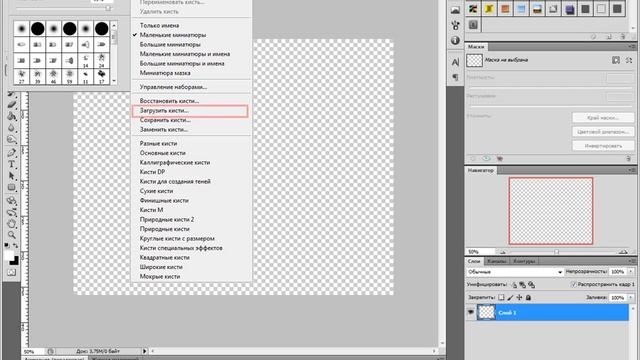Click the unify layer style icon
This screenshot has height=360, width=640.
pos(531,284)
